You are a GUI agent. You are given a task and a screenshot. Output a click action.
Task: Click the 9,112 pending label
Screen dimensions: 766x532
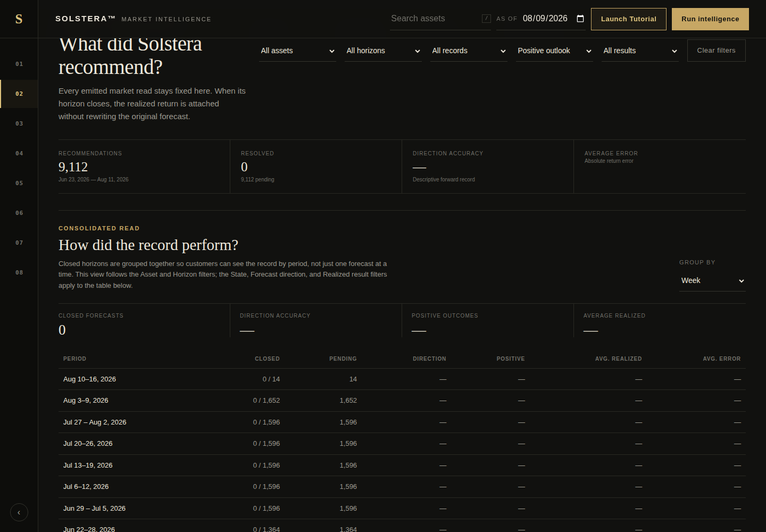click(x=257, y=179)
